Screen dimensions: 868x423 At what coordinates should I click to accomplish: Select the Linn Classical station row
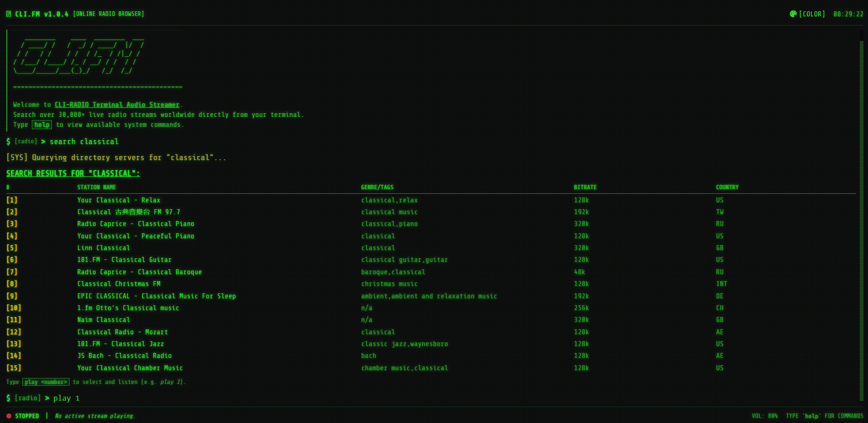pos(431,248)
